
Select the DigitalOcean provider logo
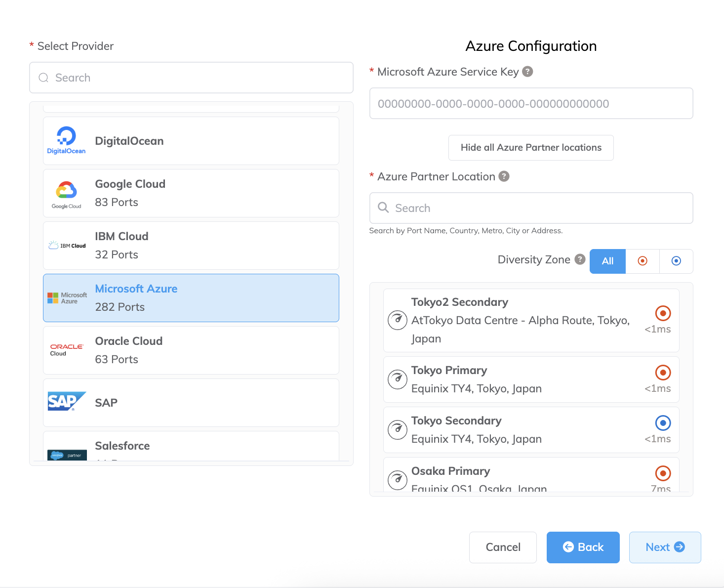coord(66,140)
